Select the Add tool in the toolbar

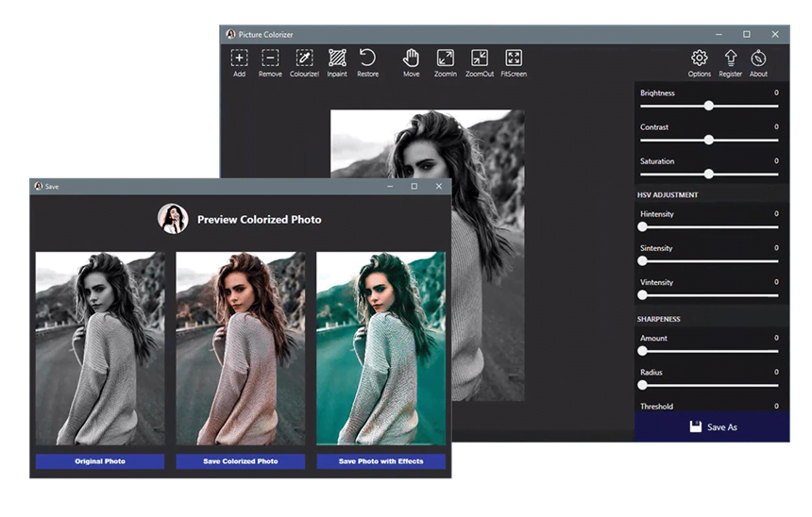[239, 62]
